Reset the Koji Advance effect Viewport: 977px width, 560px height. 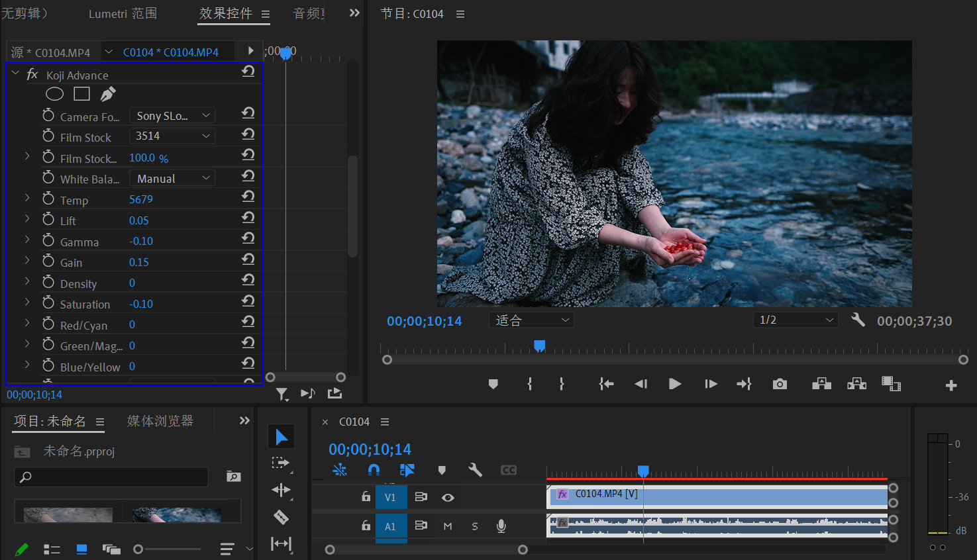(x=248, y=71)
